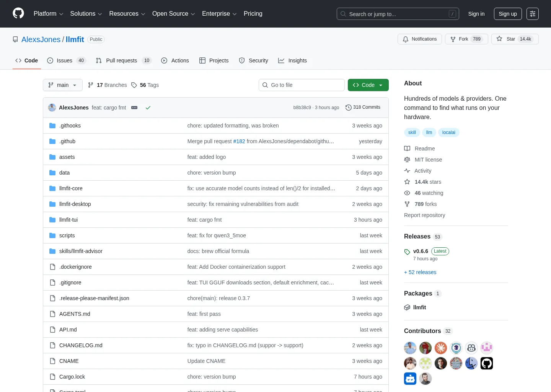Click the tag icon beside v0.6.6
551x392 pixels.
407,252
